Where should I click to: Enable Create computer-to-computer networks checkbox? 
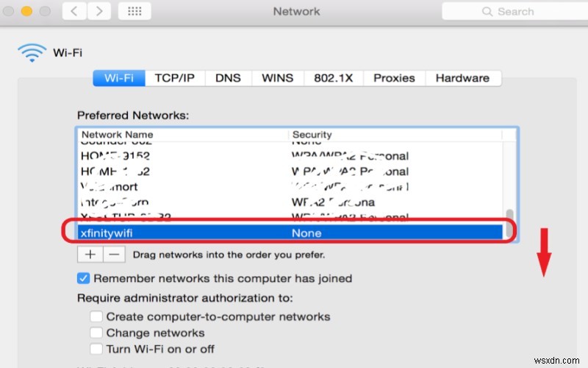96,316
